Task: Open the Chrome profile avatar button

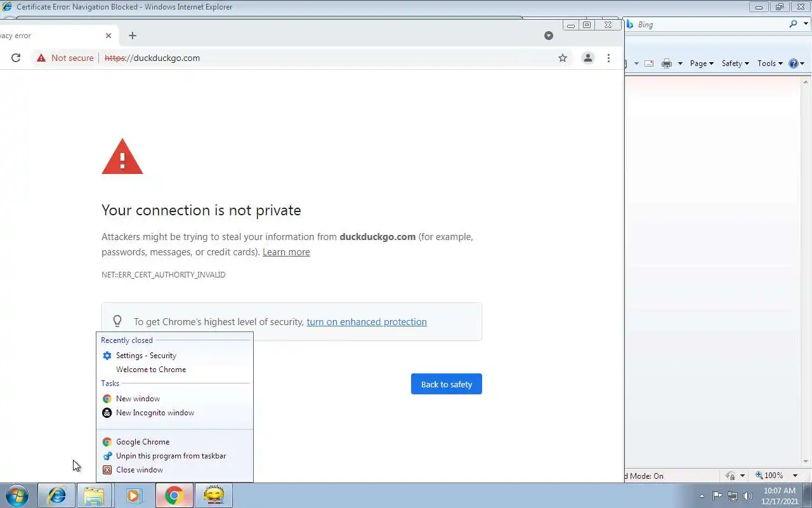Action: click(588, 58)
